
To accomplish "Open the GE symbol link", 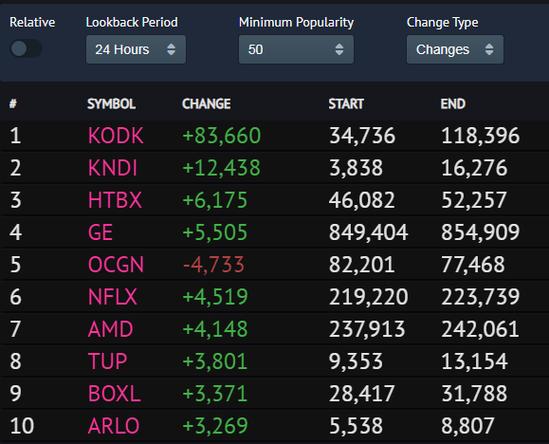I will point(100,232).
